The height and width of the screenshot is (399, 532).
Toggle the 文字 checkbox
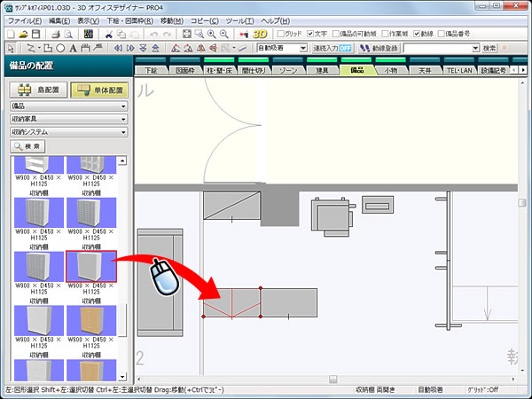pos(309,34)
